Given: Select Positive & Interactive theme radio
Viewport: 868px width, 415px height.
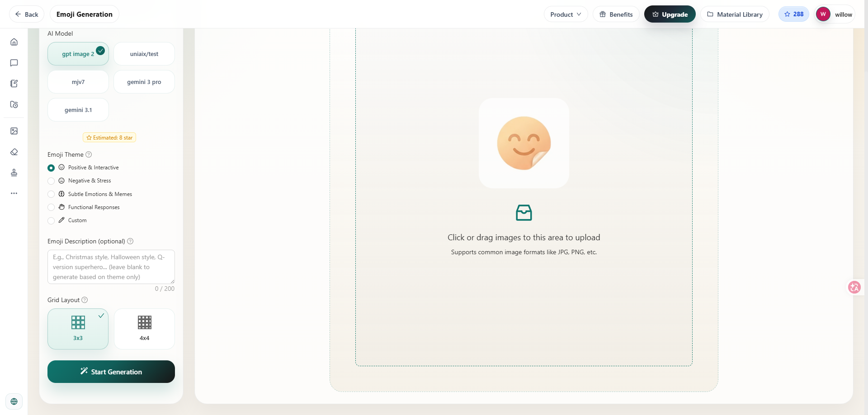Looking at the screenshot, I should point(51,168).
